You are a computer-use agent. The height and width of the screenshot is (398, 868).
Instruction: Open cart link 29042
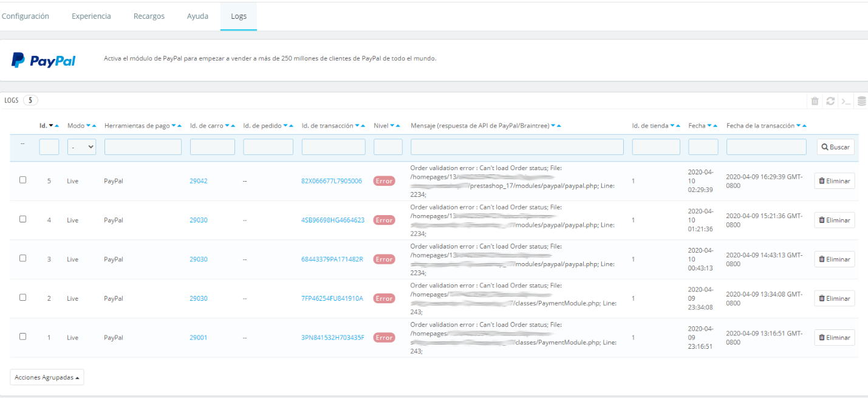199,181
